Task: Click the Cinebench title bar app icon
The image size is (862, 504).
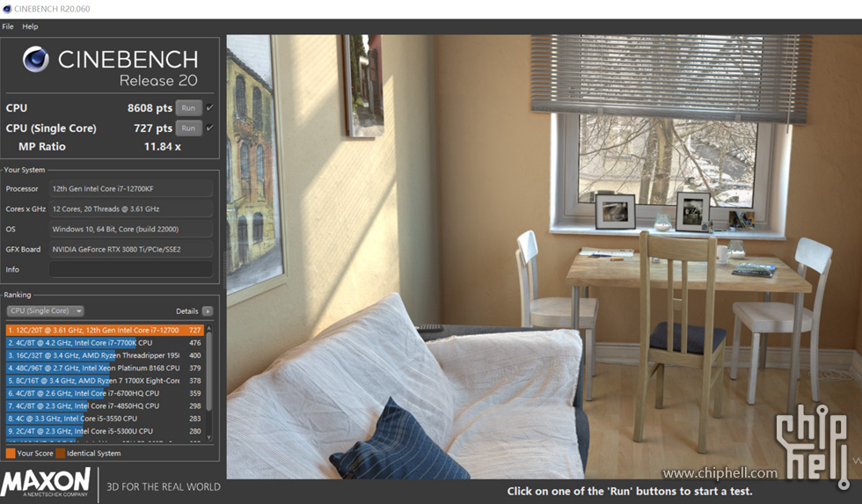Action: [x=7, y=9]
